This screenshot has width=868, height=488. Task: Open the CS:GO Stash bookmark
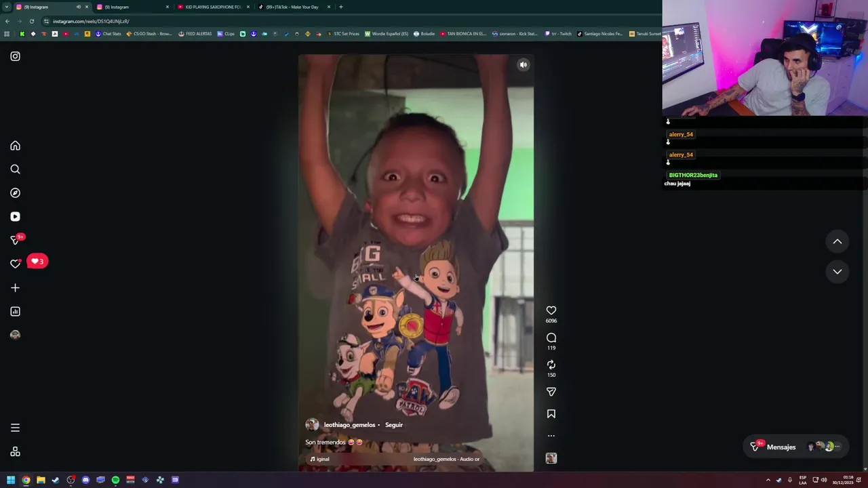pos(149,34)
